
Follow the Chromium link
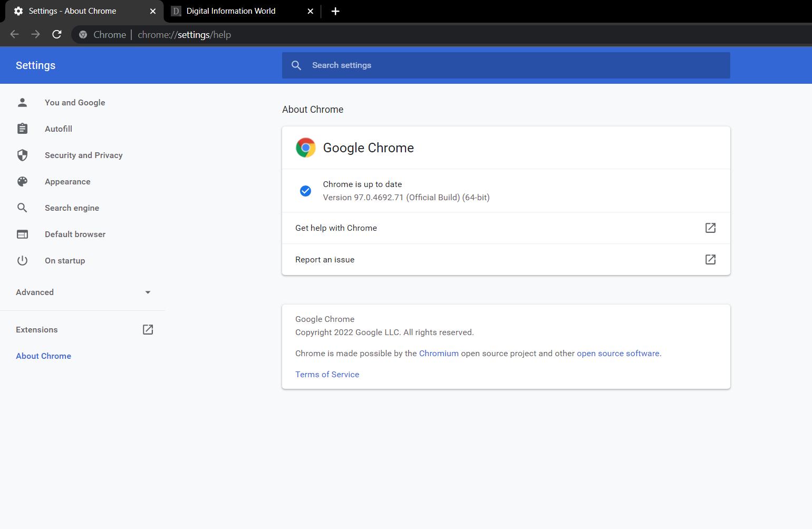coord(439,354)
